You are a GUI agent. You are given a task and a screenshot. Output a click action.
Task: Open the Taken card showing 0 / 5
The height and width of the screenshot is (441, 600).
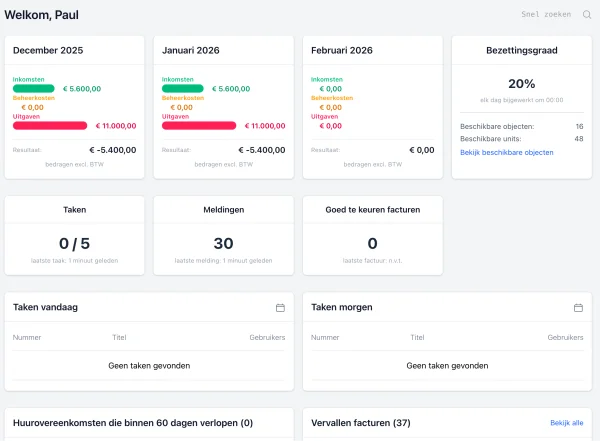pyautogui.click(x=75, y=235)
